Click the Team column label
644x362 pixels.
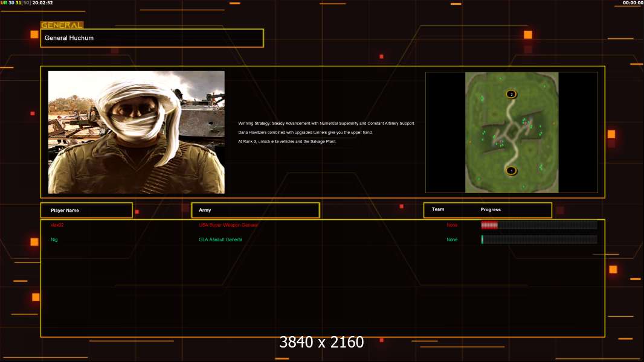pyautogui.click(x=438, y=209)
